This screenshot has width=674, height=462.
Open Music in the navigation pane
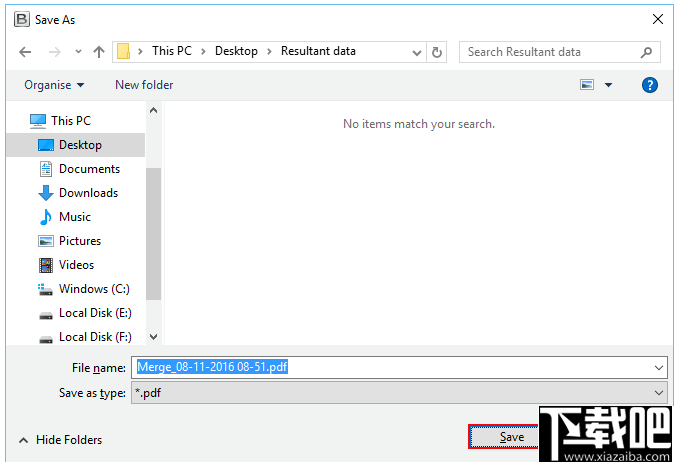pyautogui.click(x=65, y=217)
